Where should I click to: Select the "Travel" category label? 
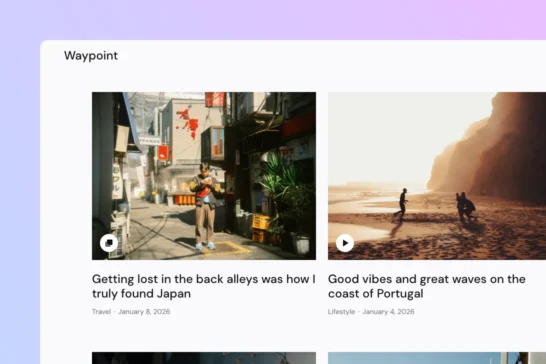tap(101, 312)
